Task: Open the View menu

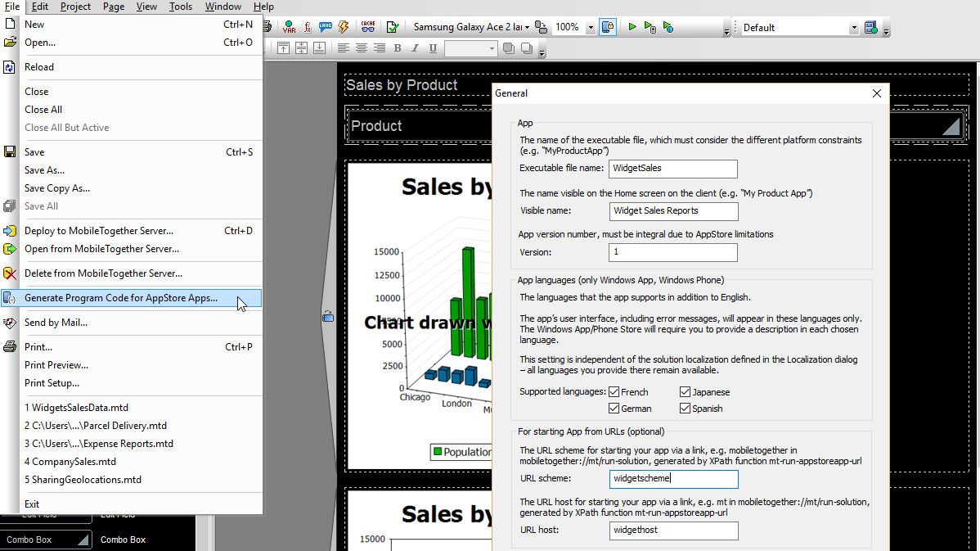Action: pos(147,7)
